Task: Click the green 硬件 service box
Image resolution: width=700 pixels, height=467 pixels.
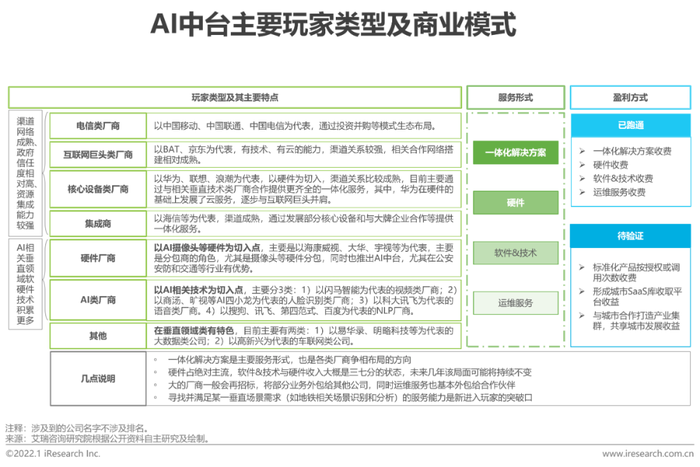Action: 516,203
